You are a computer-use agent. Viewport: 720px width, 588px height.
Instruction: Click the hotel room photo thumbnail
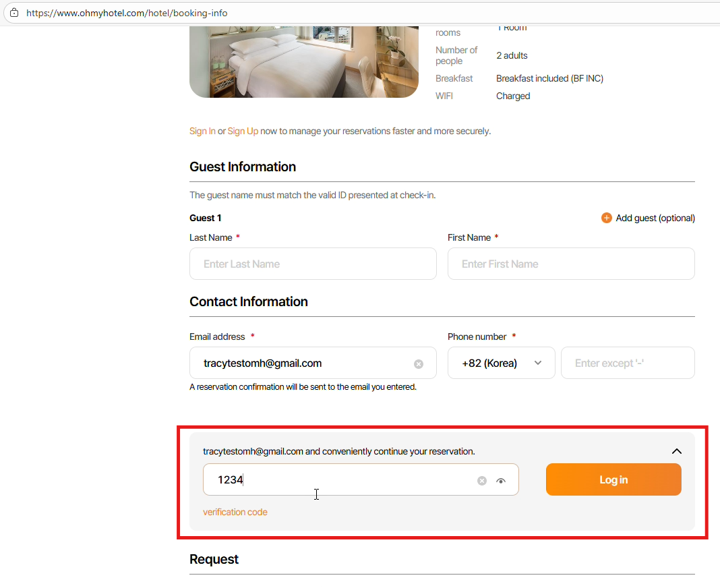coord(304,62)
